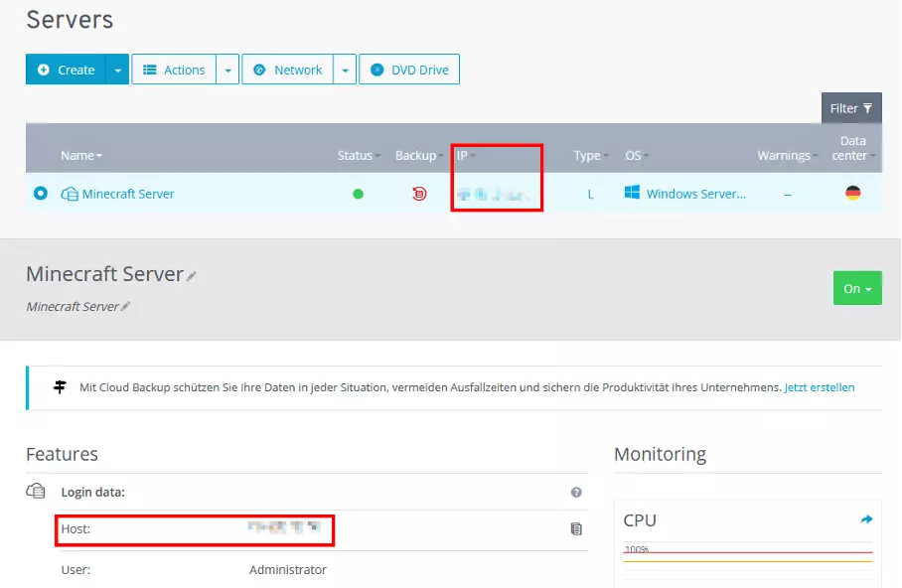Click the Network globe icon
This screenshot has width=902, height=588.
click(259, 70)
